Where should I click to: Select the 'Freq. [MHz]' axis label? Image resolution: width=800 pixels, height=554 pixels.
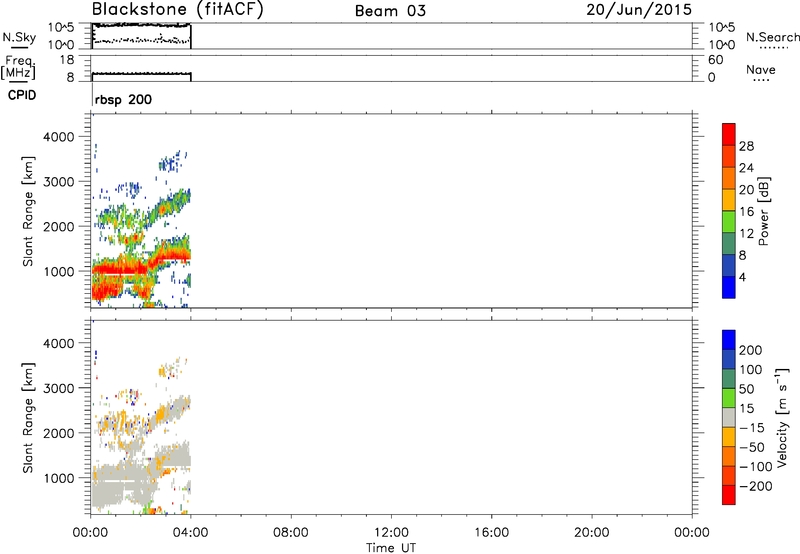click(x=18, y=67)
